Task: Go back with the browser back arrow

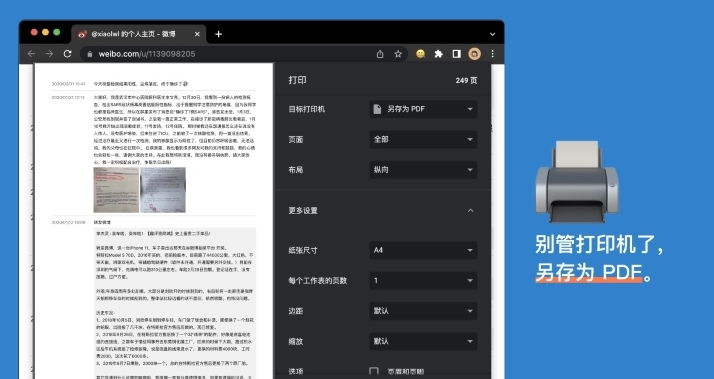Action: [x=31, y=54]
